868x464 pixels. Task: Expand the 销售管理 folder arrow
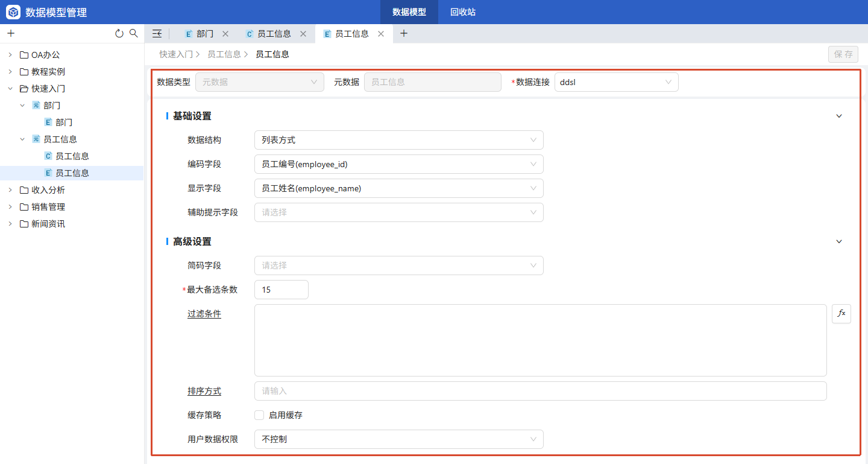pos(10,207)
